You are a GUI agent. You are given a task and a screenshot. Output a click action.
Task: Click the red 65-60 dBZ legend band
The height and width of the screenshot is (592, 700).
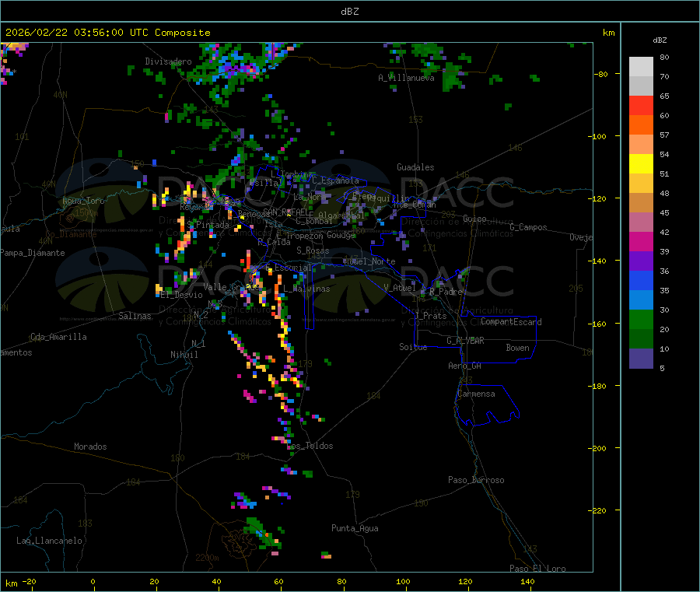641,105
